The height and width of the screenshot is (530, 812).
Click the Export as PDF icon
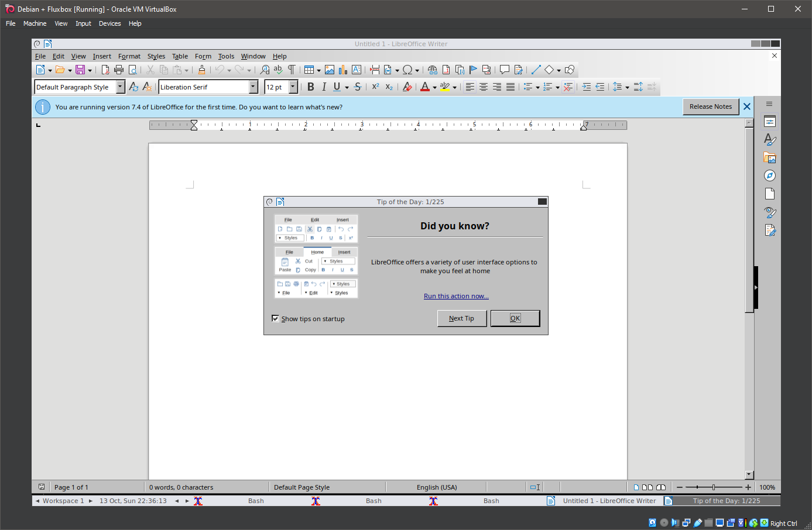point(105,70)
